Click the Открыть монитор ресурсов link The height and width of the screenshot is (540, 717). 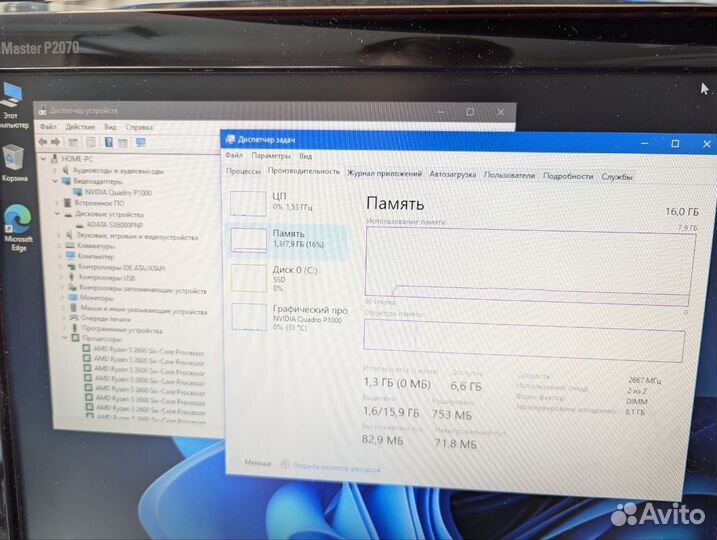tap(337, 468)
